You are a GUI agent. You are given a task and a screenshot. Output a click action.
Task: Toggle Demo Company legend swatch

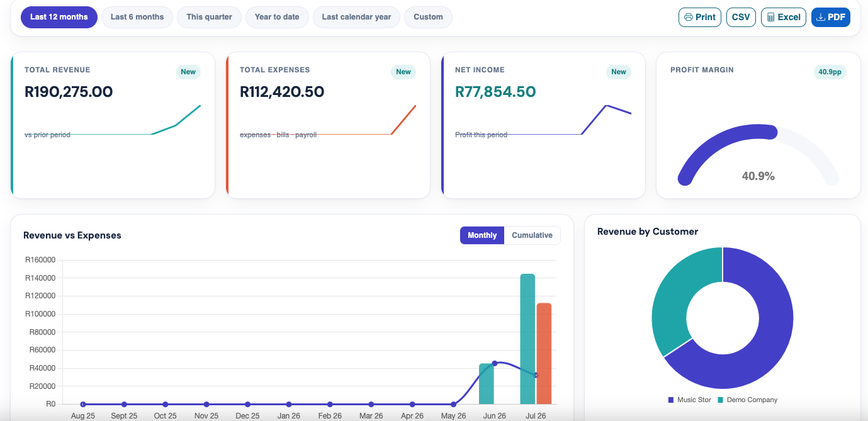pos(721,400)
